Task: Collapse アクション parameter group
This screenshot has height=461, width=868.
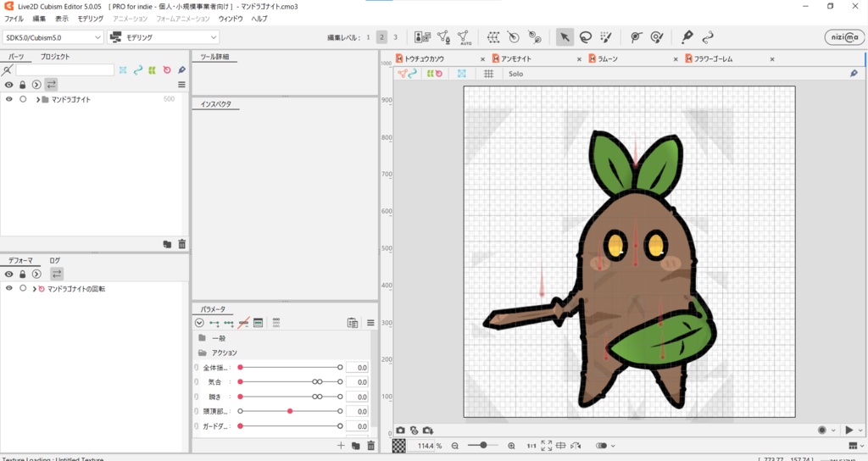Action: pyautogui.click(x=202, y=353)
